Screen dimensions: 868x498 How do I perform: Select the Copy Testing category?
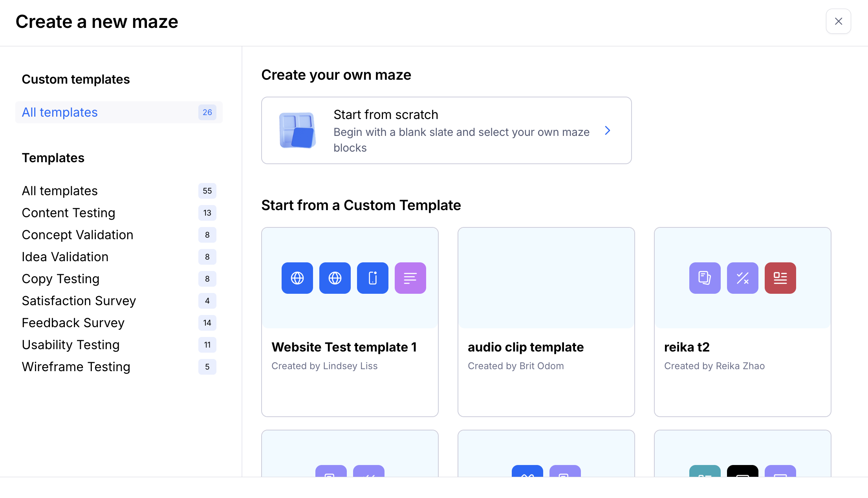(60, 279)
